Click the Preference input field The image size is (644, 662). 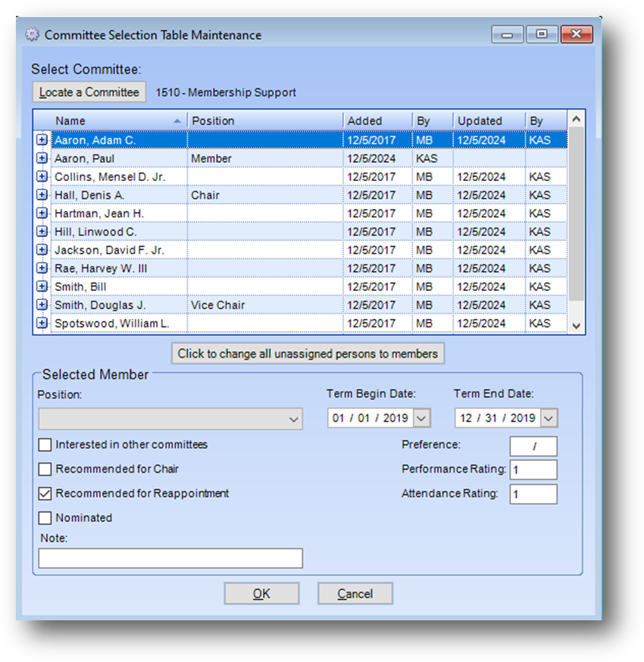point(533,446)
